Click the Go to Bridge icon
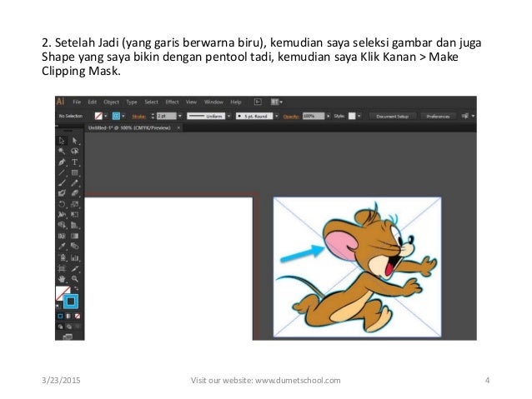This screenshot has width=532, height=399. coord(258,102)
